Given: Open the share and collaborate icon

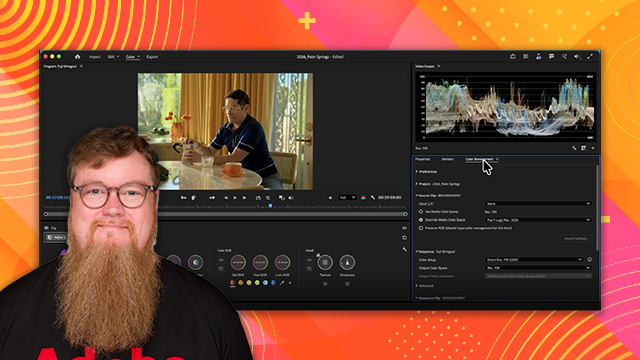Looking at the screenshot, I should point(539,57).
